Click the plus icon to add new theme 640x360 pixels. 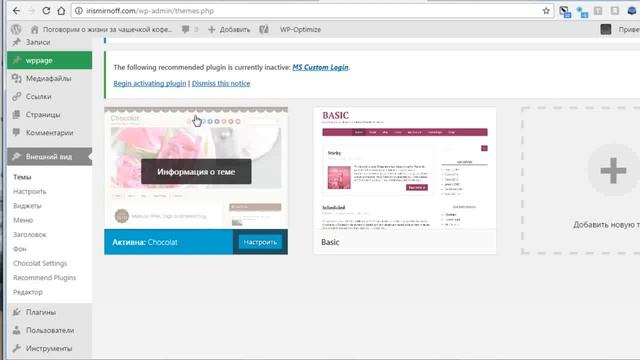coord(613,170)
